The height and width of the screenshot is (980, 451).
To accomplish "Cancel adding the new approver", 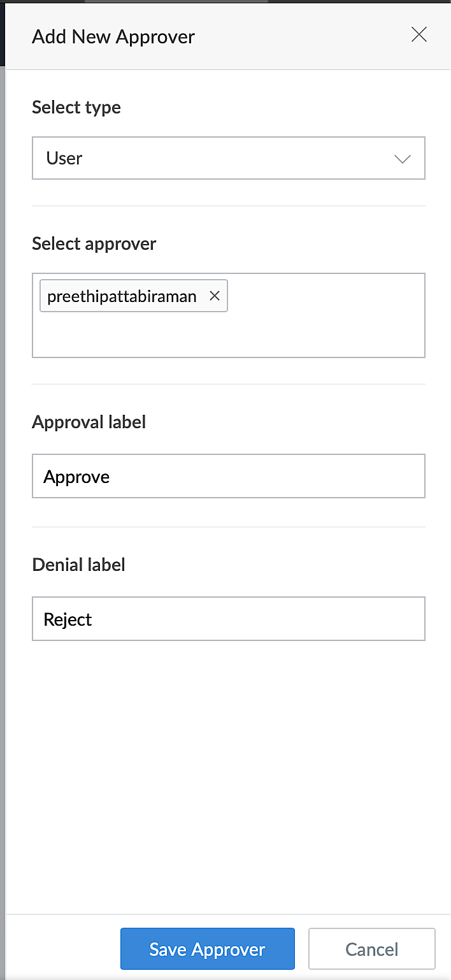I will point(371,949).
